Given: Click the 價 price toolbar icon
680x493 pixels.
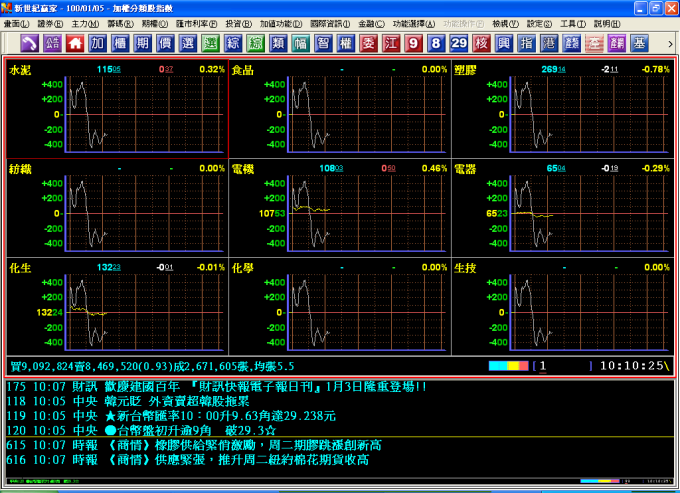Looking at the screenshot, I should 165,43.
